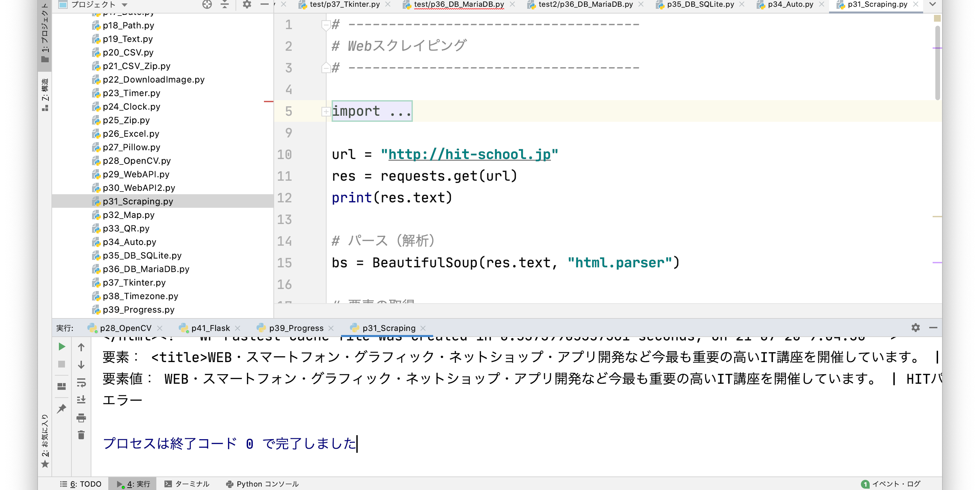Click the green Run button in run panel
This screenshot has width=980, height=490.
coord(62,347)
